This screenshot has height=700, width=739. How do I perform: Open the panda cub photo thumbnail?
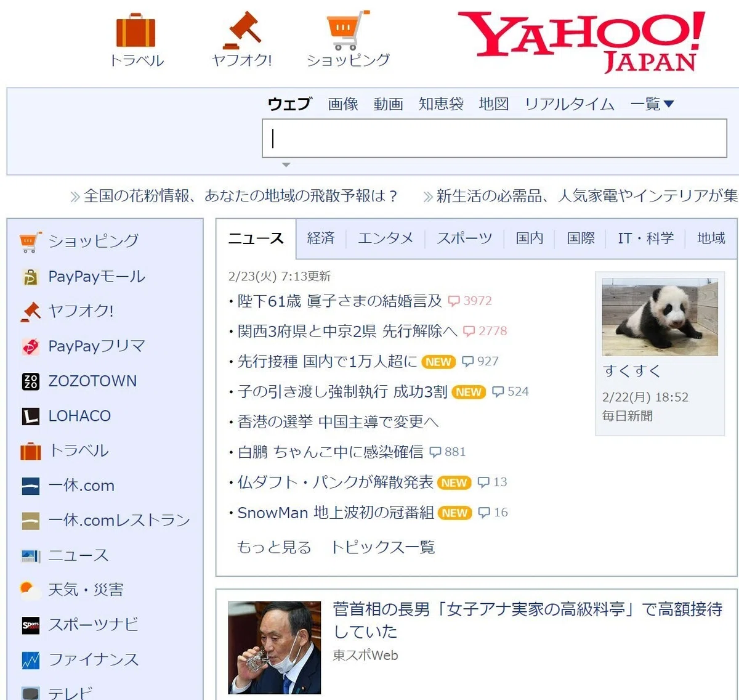660,317
